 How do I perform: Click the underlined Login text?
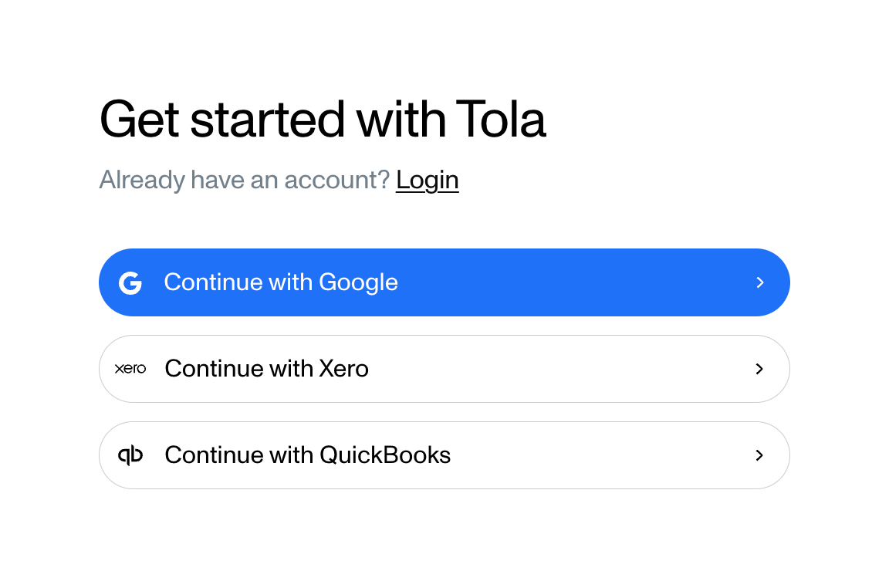click(x=427, y=179)
